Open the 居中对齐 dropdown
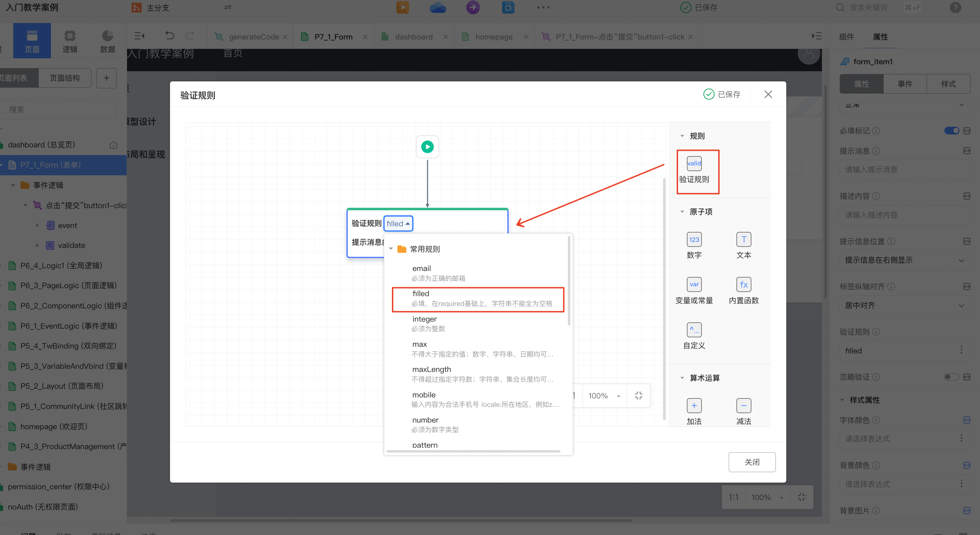This screenshot has width=980, height=535. 904,306
